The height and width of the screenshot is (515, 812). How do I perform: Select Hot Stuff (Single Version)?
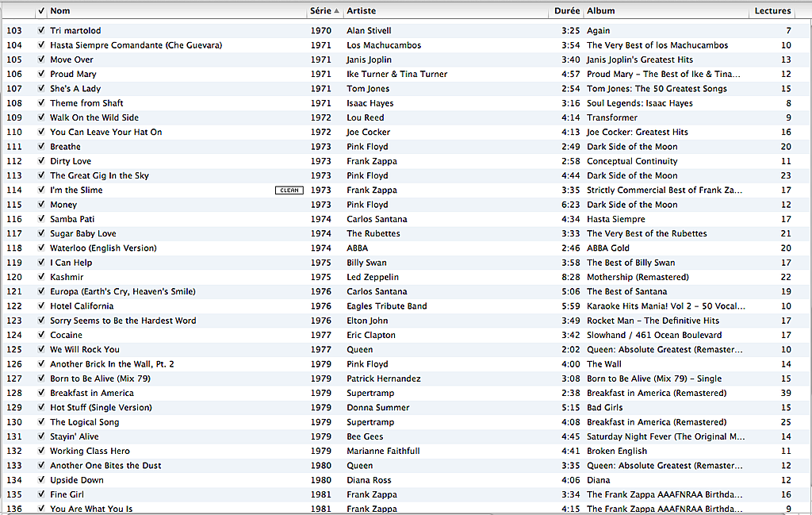click(101, 408)
